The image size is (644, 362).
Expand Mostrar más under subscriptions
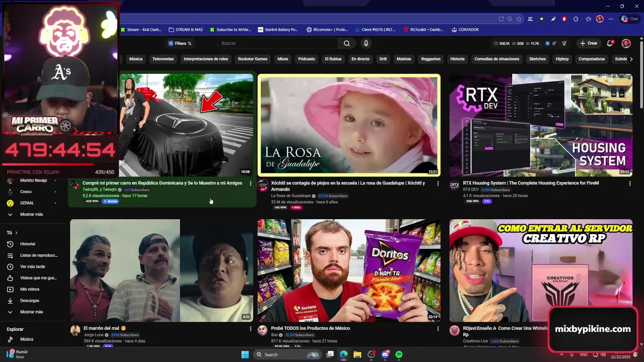click(31, 214)
